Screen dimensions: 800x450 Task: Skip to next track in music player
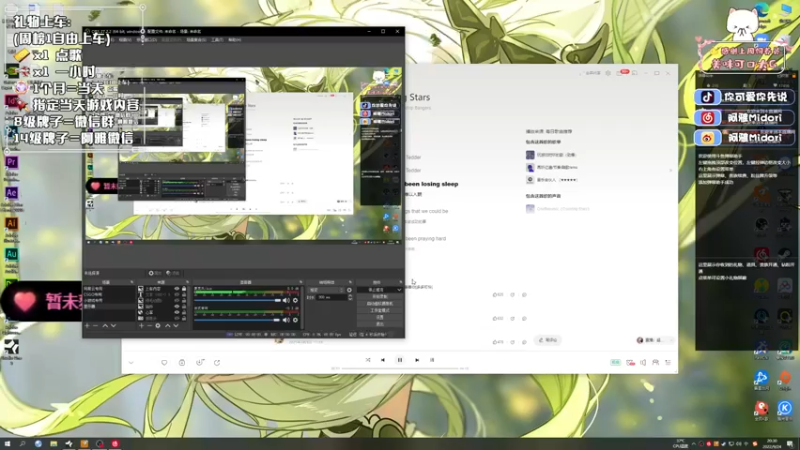coord(417,360)
